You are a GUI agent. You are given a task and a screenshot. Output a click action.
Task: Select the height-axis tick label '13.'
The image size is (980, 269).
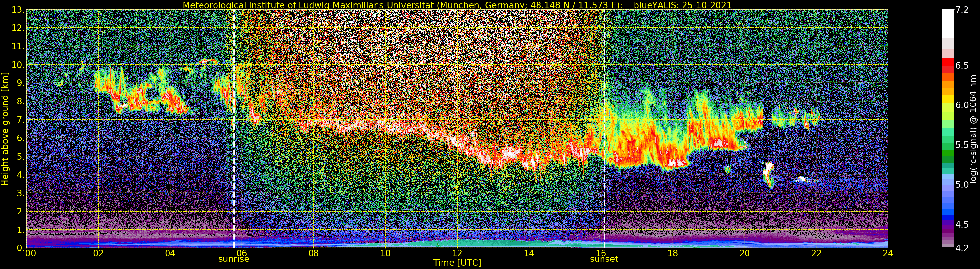point(18,10)
